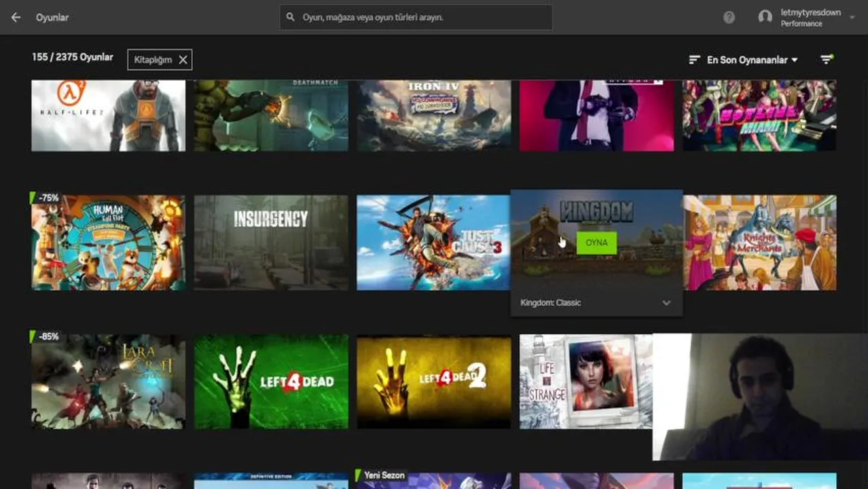Click the 155 / 2375 Oyunlar count

[73, 57]
